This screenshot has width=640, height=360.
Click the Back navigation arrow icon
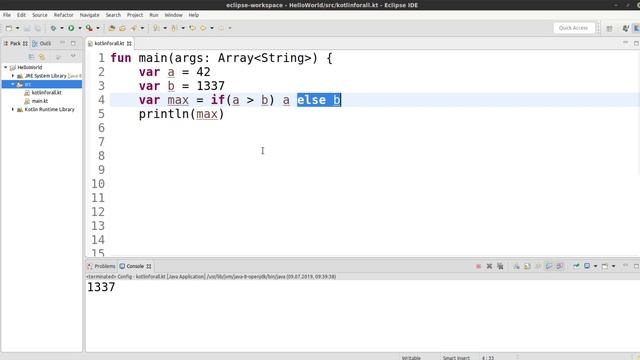point(203,28)
